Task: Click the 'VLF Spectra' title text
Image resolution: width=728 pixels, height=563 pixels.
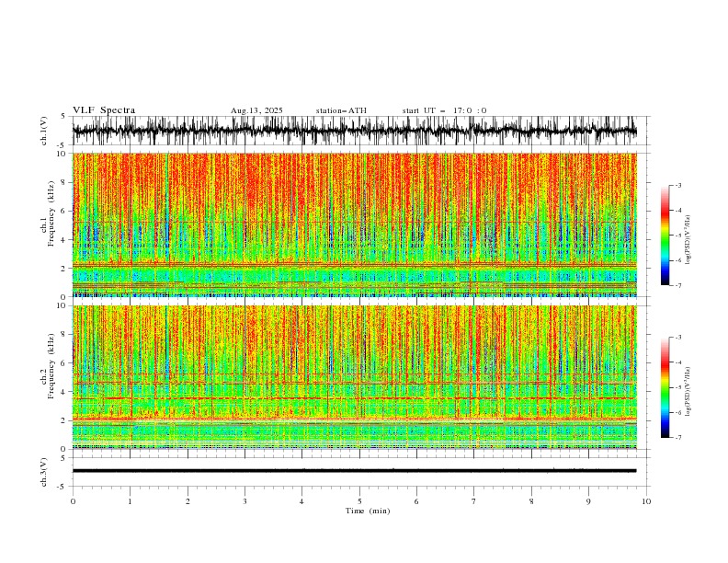Action: (104, 110)
